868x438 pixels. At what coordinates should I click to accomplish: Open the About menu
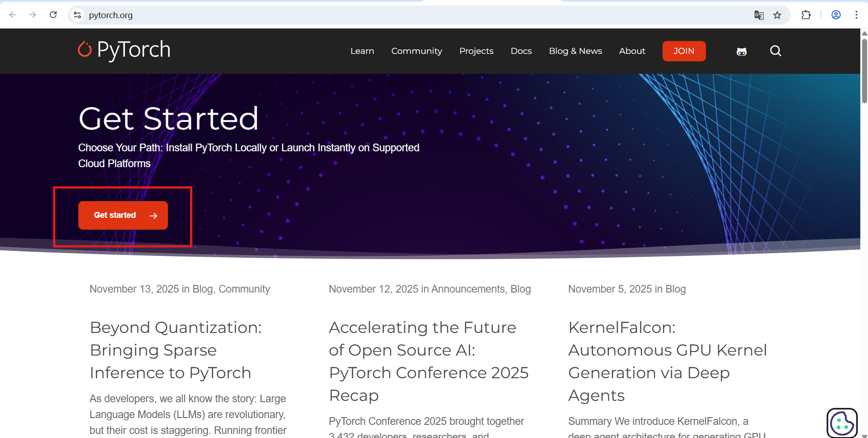(632, 51)
